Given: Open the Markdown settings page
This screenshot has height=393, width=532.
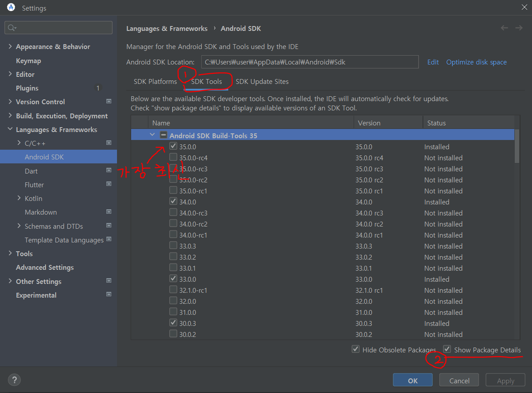Looking at the screenshot, I should point(41,212).
